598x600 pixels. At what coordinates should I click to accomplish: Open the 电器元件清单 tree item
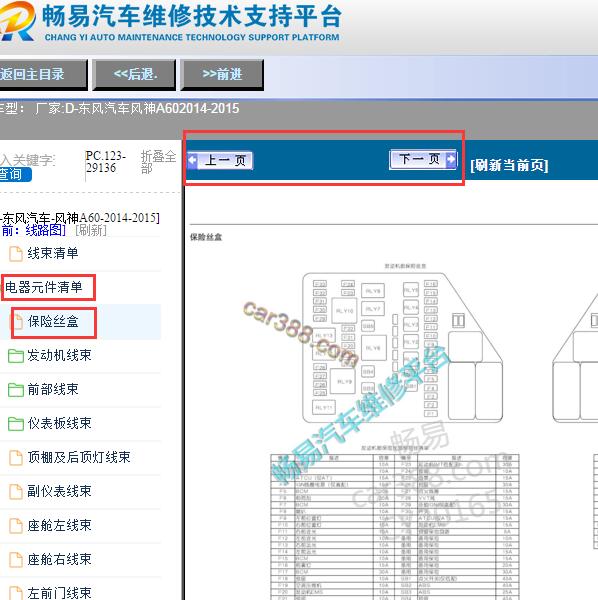click(44, 287)
